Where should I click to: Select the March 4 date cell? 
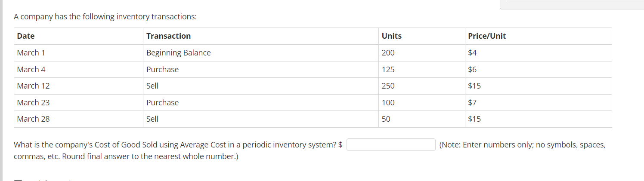pos(78,70)
